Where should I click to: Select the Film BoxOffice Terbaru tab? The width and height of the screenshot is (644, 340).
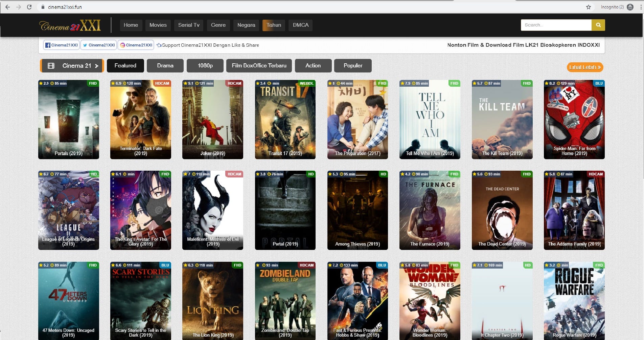point(259,66)
